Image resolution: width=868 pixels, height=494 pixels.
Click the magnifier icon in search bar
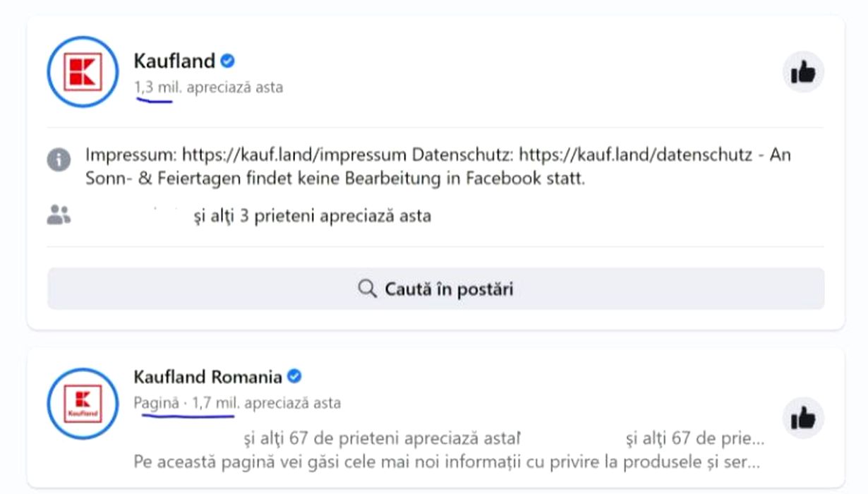[x=367, y=289]
